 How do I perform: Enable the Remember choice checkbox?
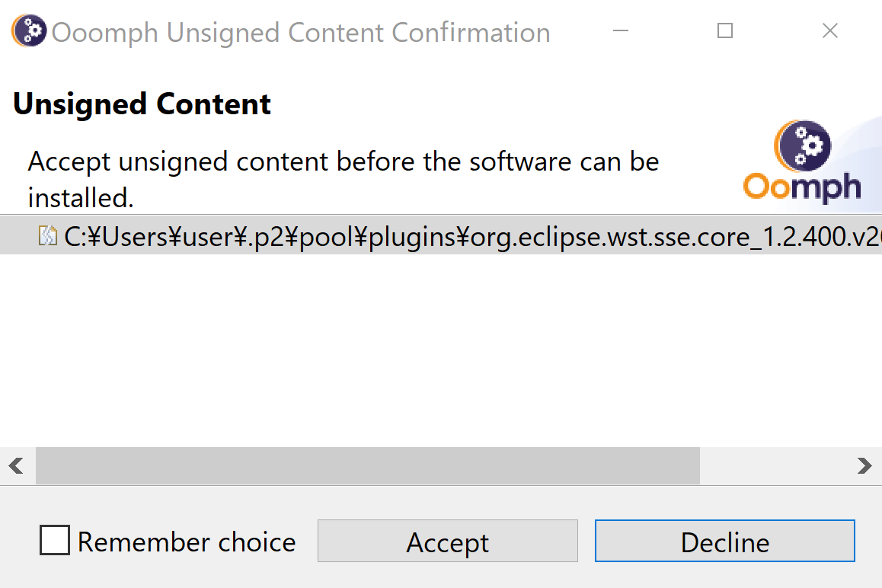click(55, 540)
